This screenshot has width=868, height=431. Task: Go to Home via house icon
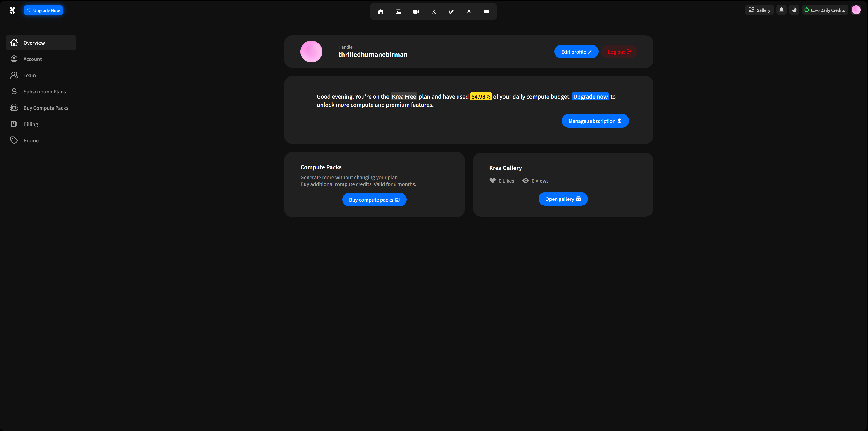click(381, 12)
